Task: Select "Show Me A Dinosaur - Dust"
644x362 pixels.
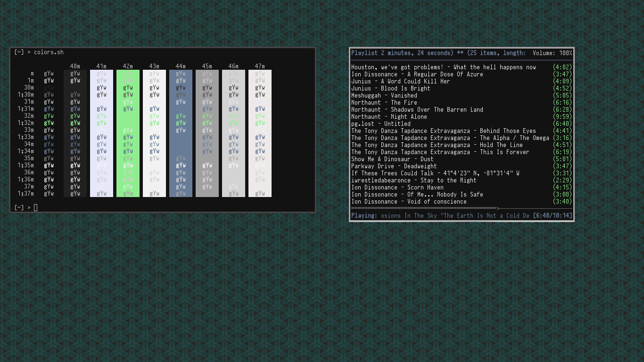Action: 462,159
